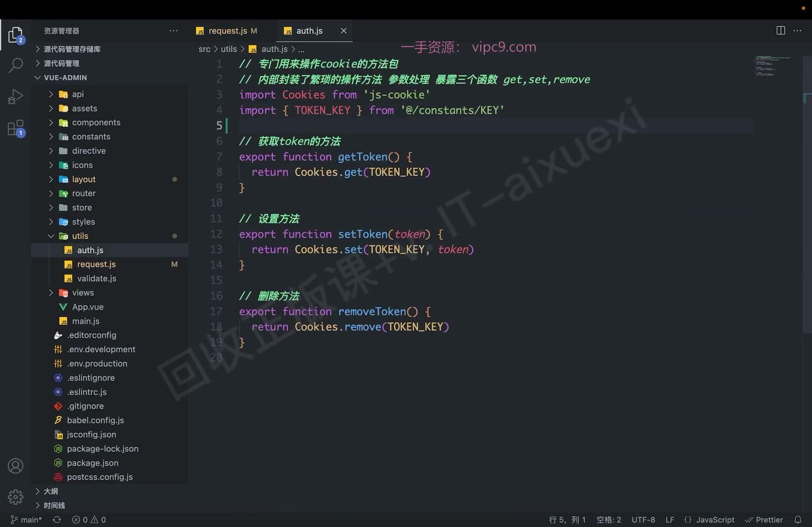Image resolution: width=812 pixels, height=527 pixels.
Task: Open validate.js in the file tree
Action: coord(109,278)
